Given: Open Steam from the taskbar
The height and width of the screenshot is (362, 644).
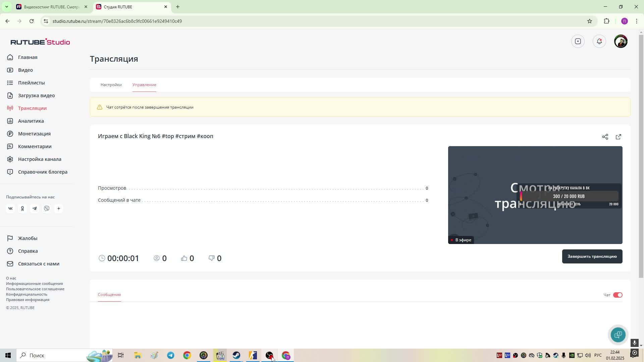Looking at the screenshot, I should pyautogui.click(x=236, y=355).
